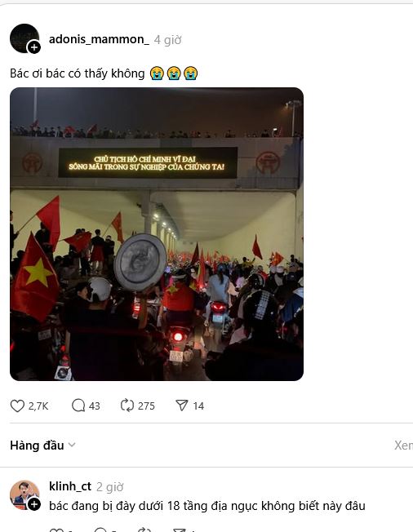This screenshot has height=532, width=413.
Task: Repost klinh_ct's comment using arrows icon
Action: 144,530
